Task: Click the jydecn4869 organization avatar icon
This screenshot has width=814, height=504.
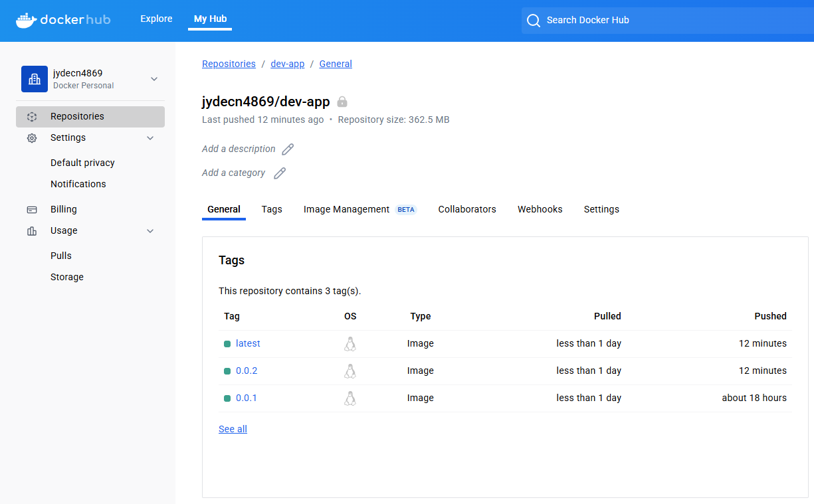Action: tap(35, 79)
